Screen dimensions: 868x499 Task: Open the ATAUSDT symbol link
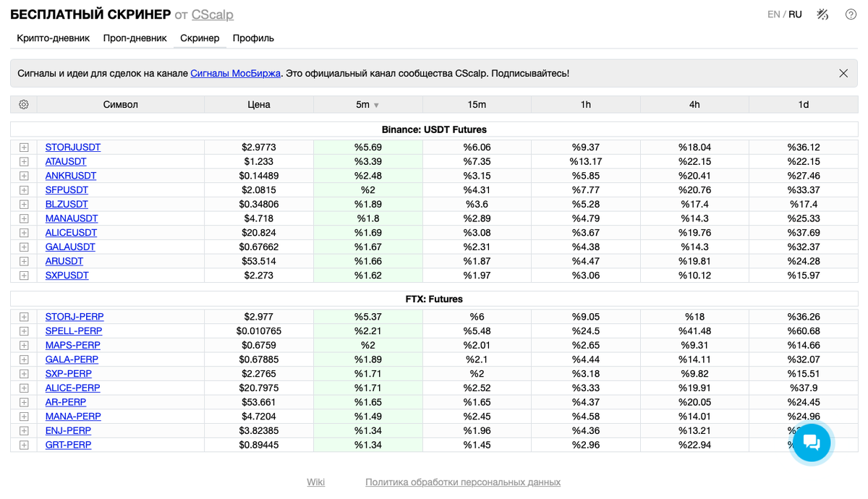[x=66, y=162]
